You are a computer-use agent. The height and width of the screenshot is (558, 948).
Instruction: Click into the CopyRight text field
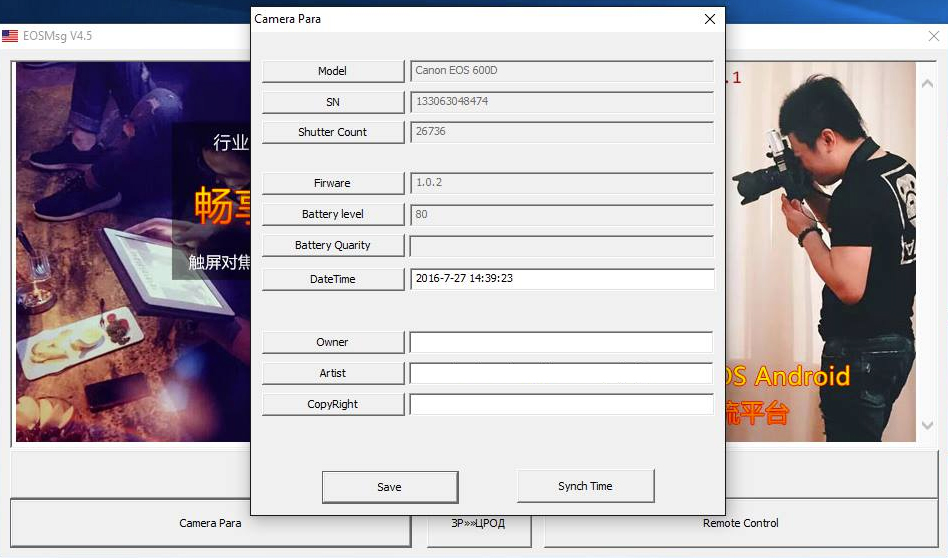pos(561,405)
